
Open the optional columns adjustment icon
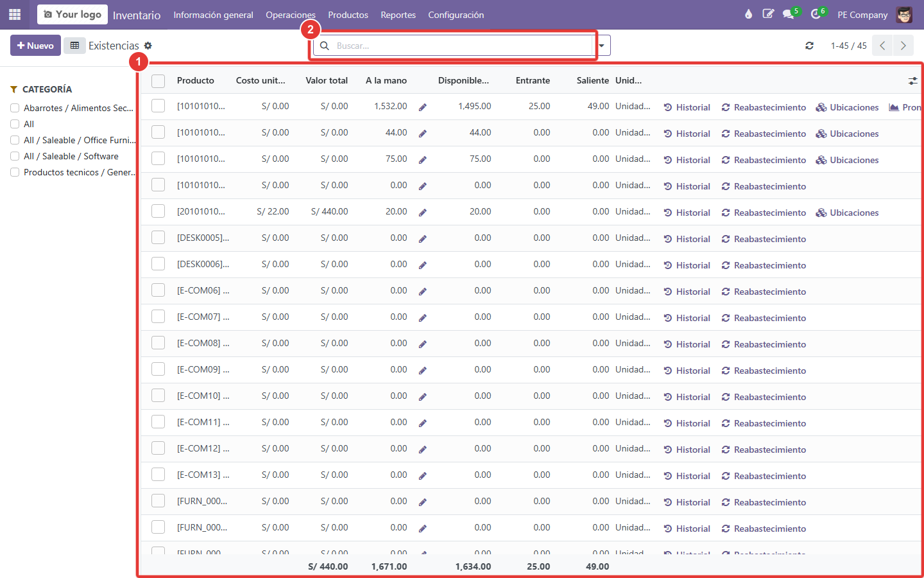912,81
